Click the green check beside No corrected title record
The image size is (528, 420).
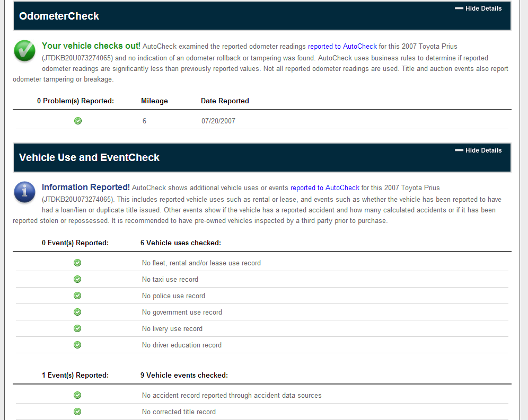coord(77,412)
